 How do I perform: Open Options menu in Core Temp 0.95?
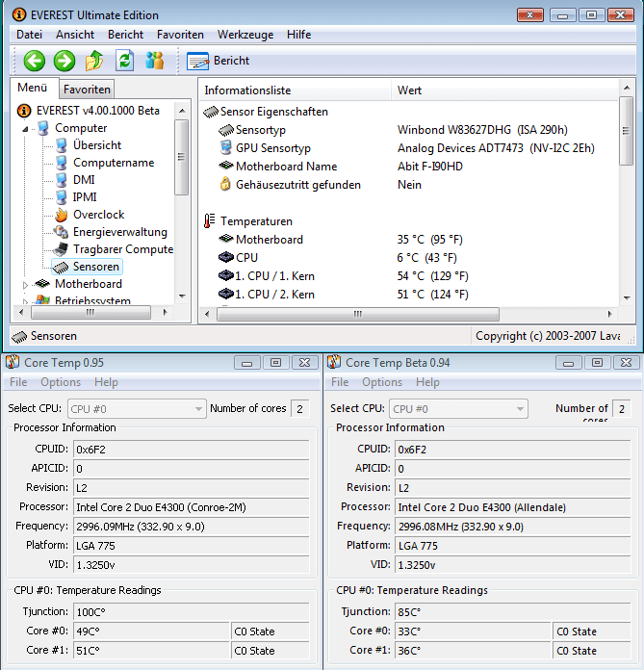(61, 382)
